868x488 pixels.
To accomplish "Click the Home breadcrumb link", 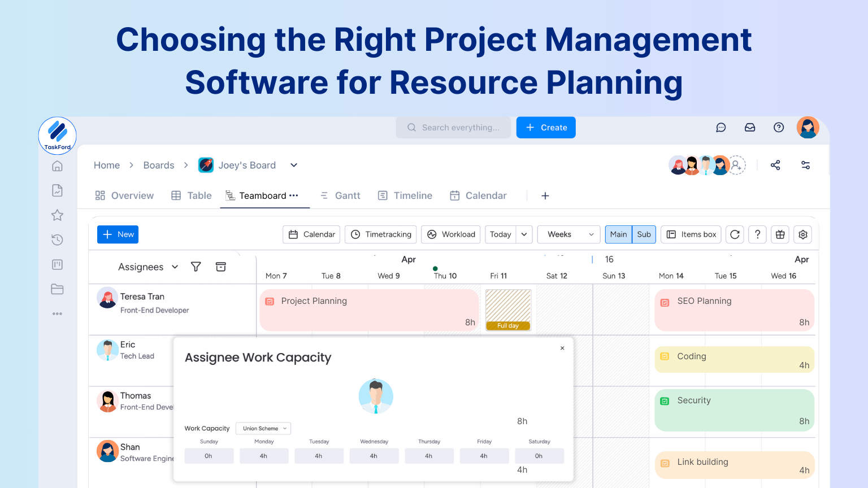I will coord(107,165).
